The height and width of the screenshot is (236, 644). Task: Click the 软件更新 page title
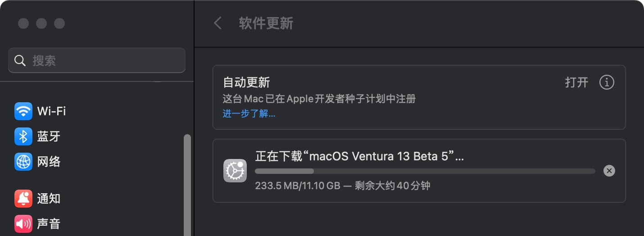point(266,23)
